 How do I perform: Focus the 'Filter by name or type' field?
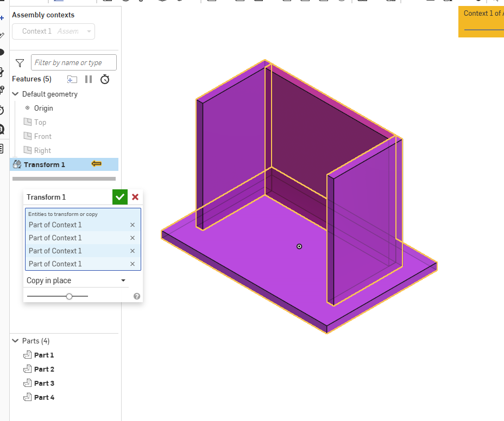[x=74, y=62]
